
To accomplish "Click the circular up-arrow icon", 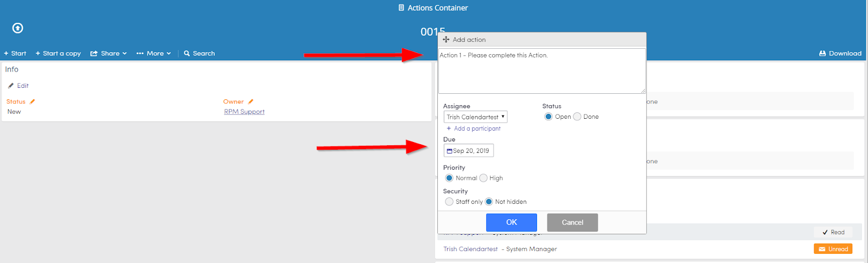I will click(18, 28).
